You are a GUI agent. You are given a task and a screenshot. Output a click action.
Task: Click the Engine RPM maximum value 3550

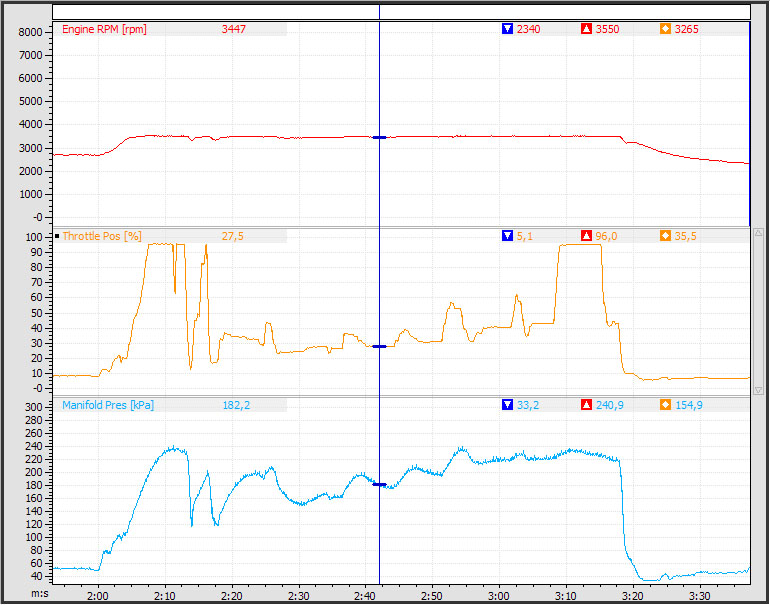coord(607,29)
